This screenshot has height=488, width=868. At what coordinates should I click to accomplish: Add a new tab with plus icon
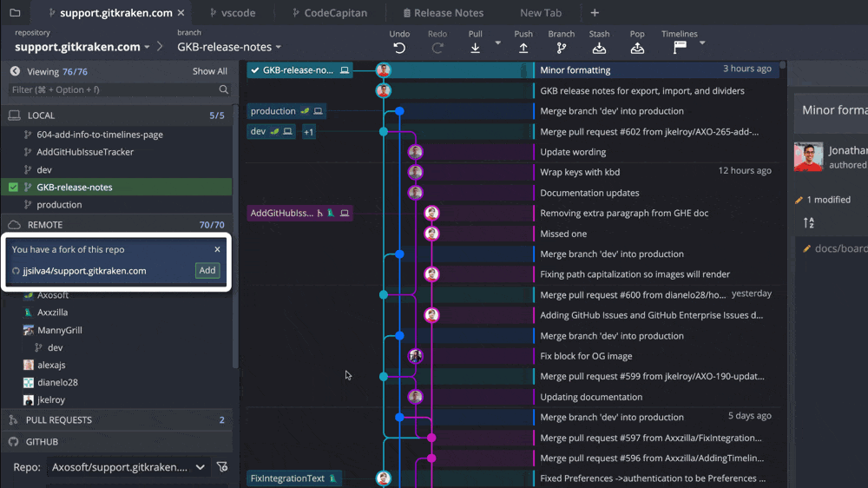pos(595,12)
